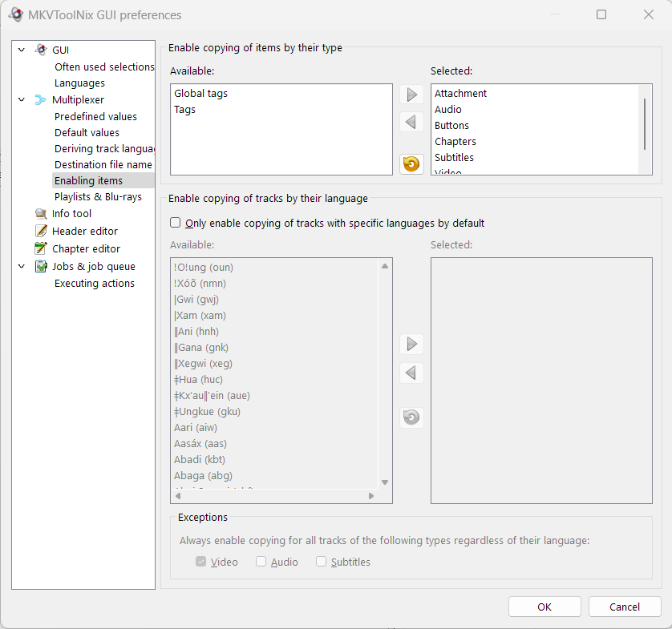Open Destination file name page
672x629 pixels.
coord(103,164)
